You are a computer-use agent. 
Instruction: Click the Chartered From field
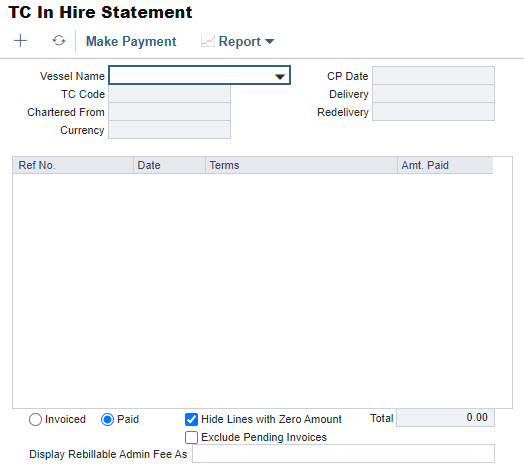tap(169, 112)
